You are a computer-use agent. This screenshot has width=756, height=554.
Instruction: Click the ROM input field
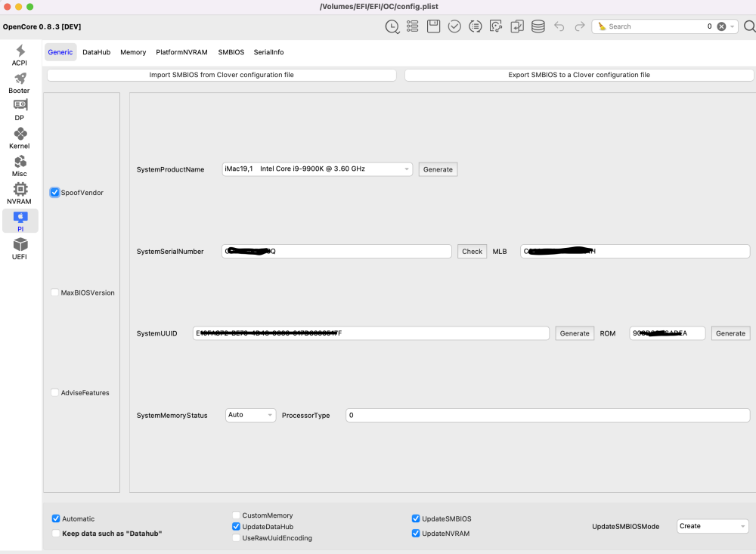coord(668,333)
